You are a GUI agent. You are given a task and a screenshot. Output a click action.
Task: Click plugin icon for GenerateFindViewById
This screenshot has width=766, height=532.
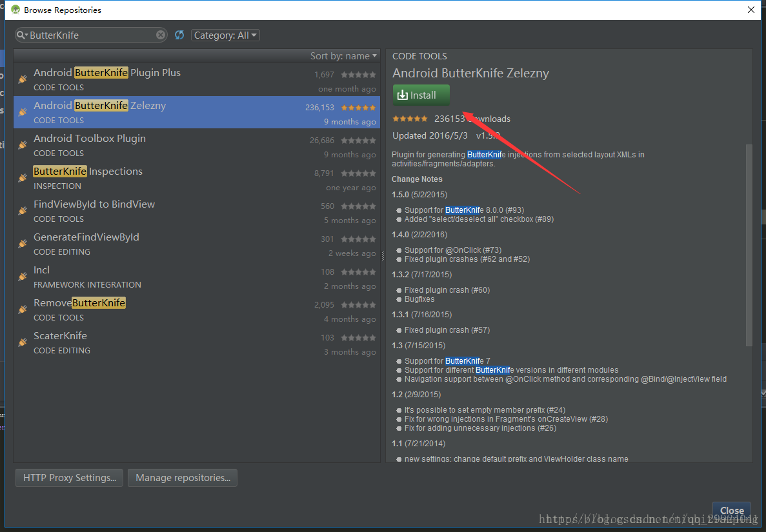pos(23,244)
